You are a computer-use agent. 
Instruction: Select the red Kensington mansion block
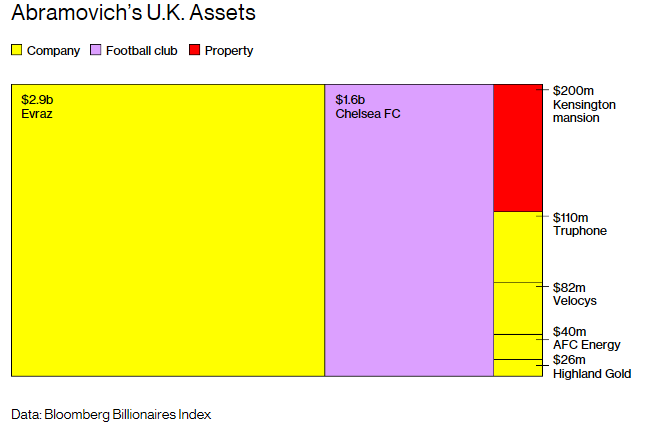tap(517, 148)
